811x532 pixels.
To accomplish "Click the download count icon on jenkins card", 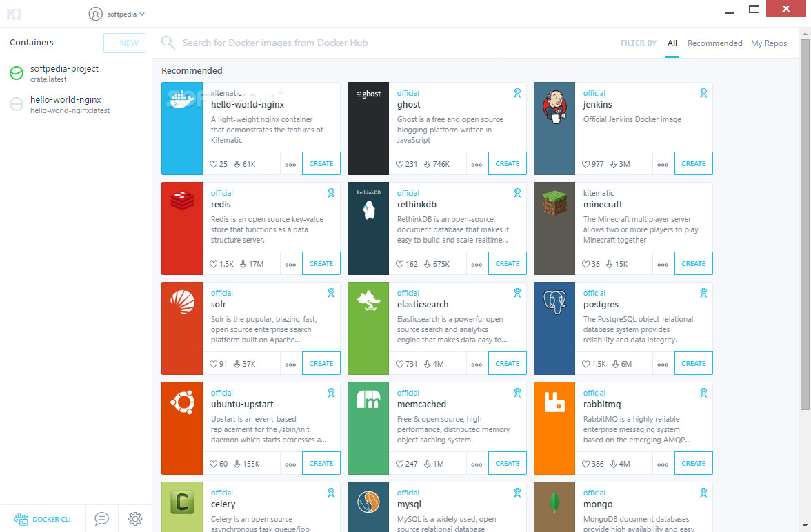I will 614,164.
